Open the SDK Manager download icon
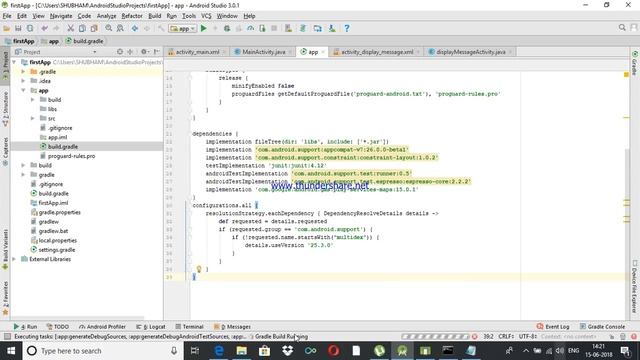This screenshot has width=640, height=360. point(332,28)
